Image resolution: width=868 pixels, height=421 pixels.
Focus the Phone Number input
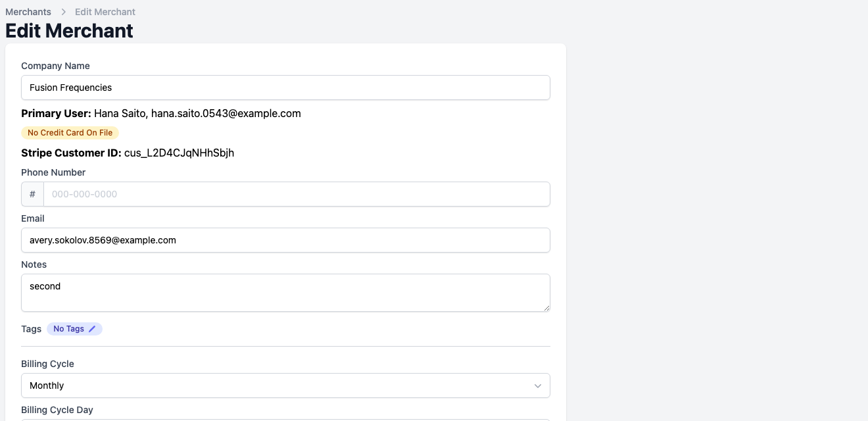(297, 194)
